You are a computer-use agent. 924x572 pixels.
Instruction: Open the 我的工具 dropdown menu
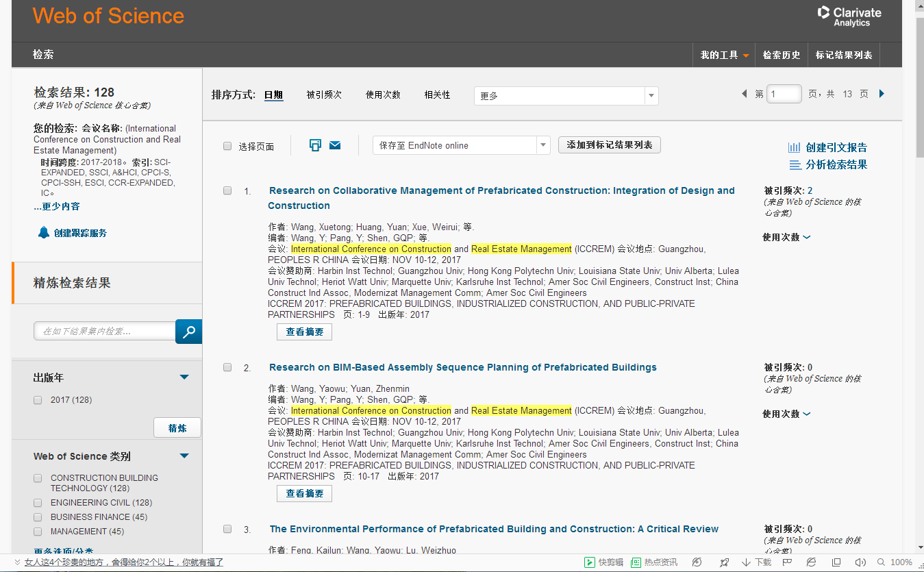[724, 55]
